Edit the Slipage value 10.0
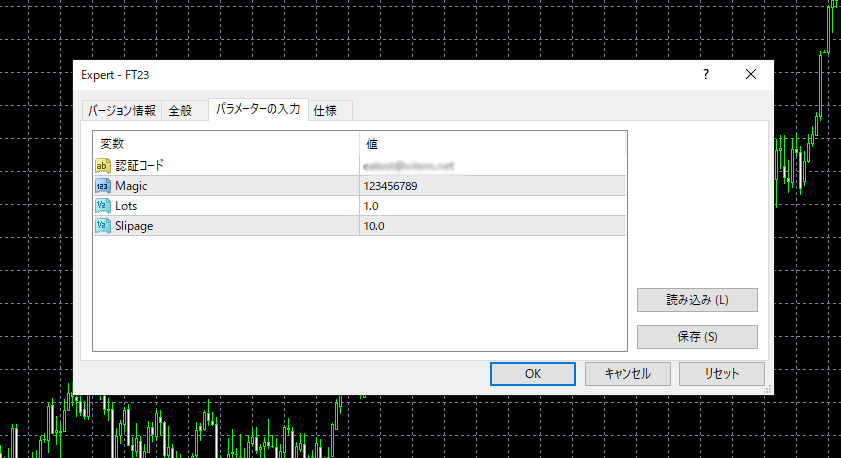Viewport: 841px width, 458px height. tap(492, 226)
